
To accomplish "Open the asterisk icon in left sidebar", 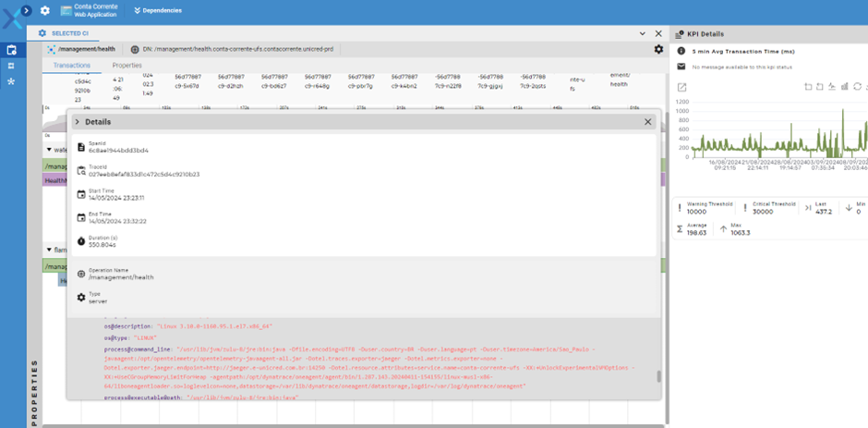I will (x=12, y=81).
